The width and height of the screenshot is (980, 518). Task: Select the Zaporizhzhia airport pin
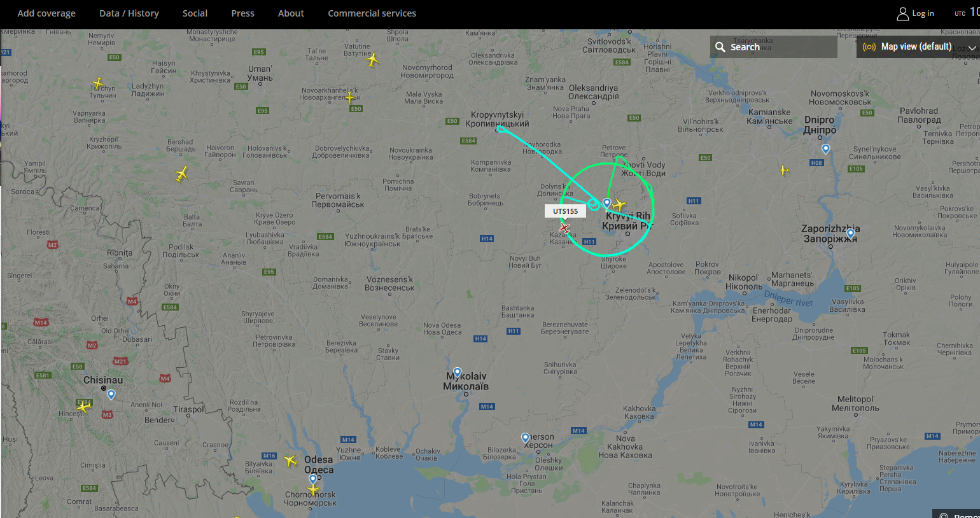point(850,234)
